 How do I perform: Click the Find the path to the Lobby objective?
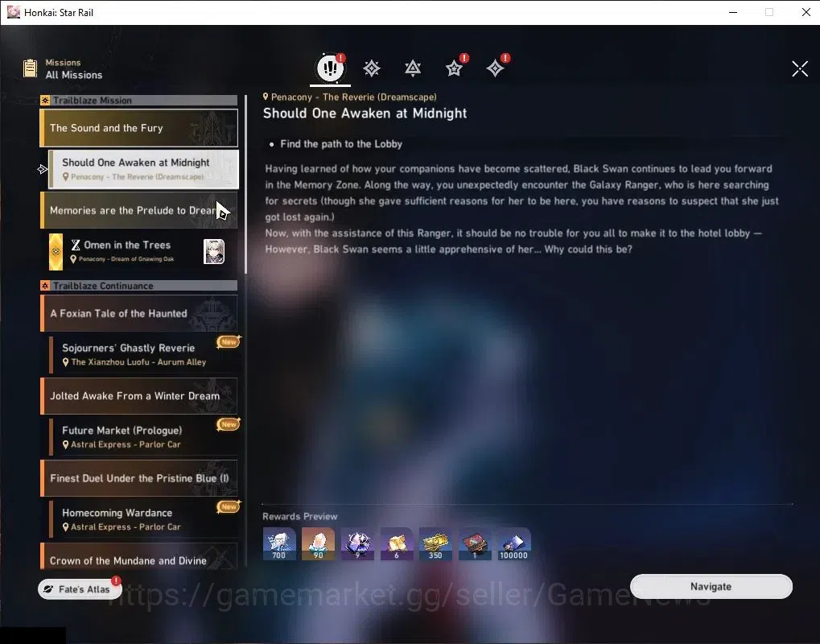[341, 144]
